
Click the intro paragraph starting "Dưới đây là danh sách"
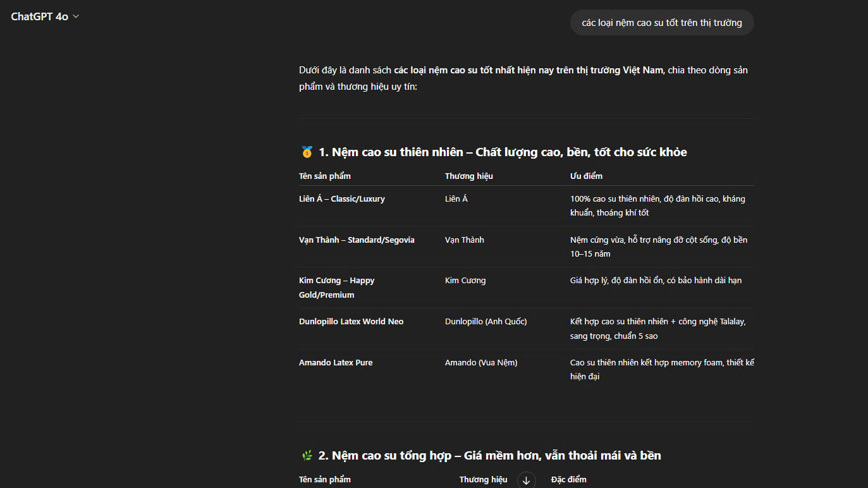click(523, 78)
